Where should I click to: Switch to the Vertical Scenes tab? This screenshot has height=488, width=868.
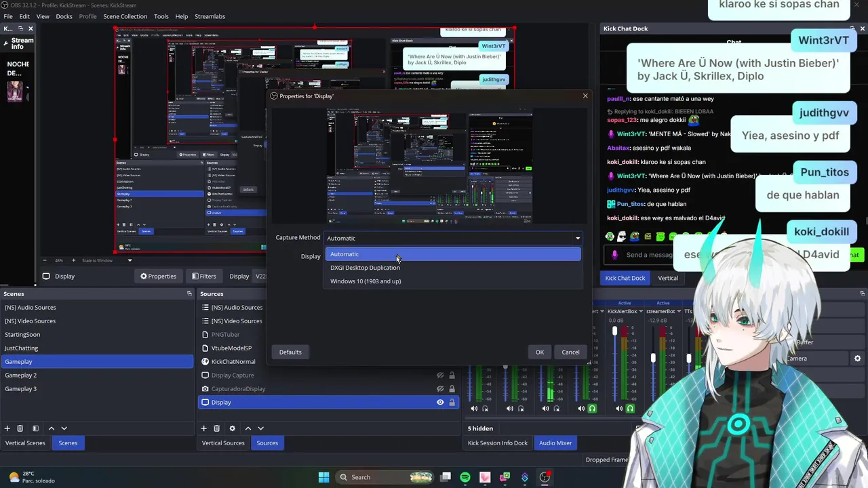coord(25,443)
